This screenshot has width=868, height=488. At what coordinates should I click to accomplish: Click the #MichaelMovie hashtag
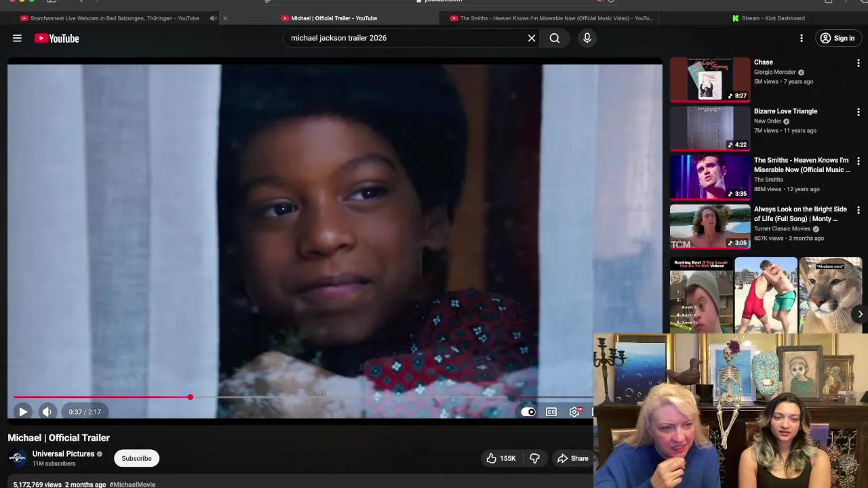pos(132,485)
